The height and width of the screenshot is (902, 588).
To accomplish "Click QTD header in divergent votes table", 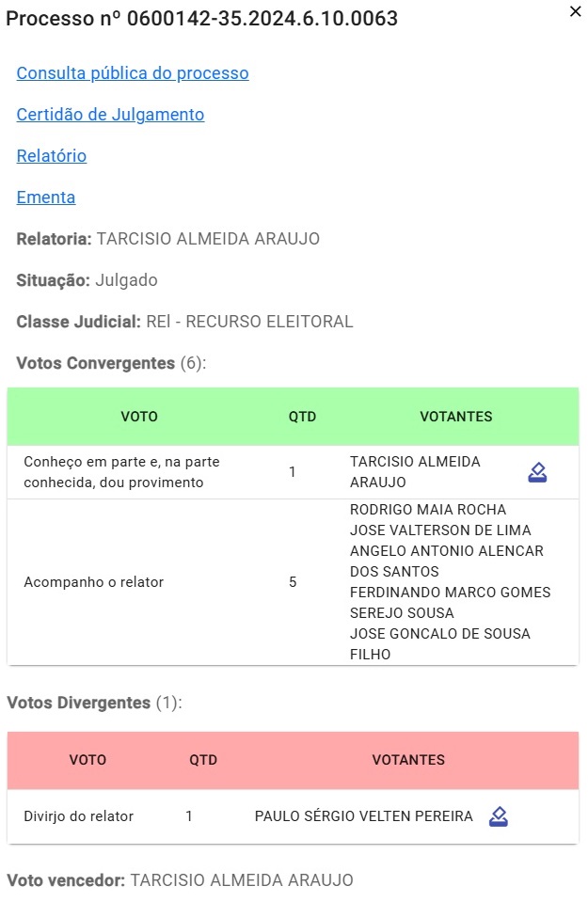I will pyautogui.click(x=203, y=760).
